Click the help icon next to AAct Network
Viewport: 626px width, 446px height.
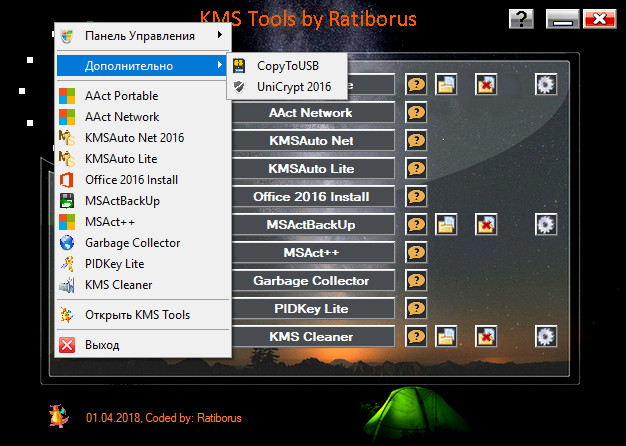(416, 113)
